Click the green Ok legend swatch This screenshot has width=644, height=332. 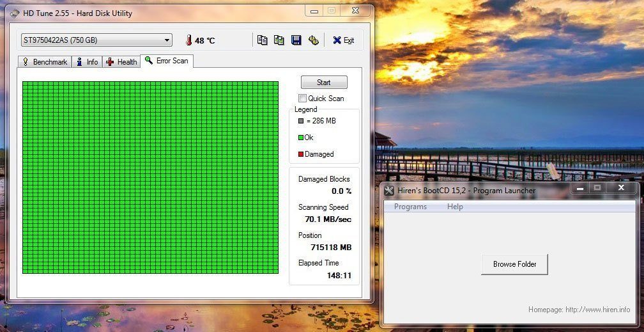pos(301,138)
